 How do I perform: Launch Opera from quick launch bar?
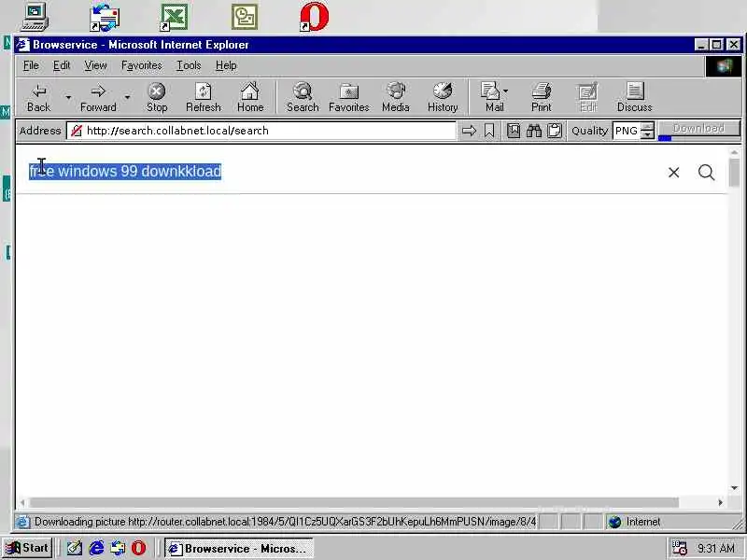[138, 548]
